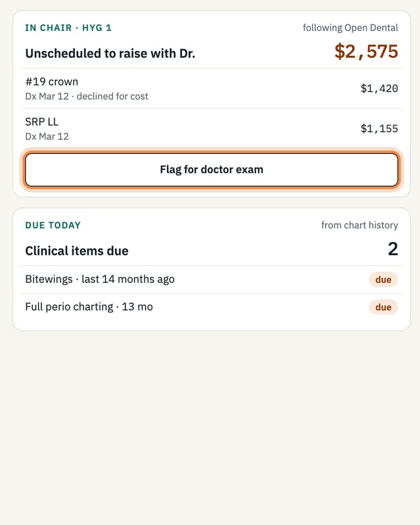
Task: Open the Bitewings due item row
Action: tap(212, 279)
